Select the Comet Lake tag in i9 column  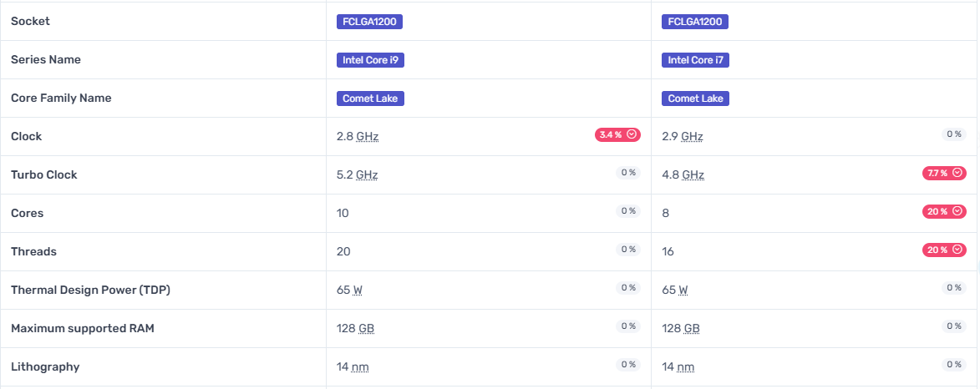(x=370, y=99)
